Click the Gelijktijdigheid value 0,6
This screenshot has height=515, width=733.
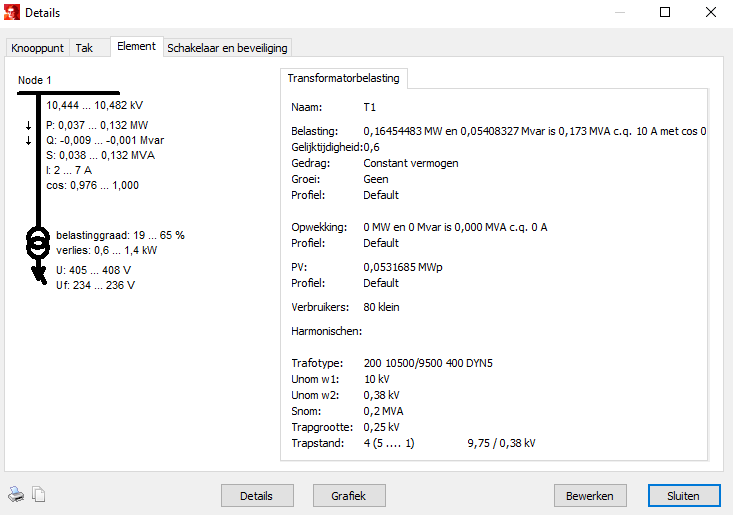[372, 147]
